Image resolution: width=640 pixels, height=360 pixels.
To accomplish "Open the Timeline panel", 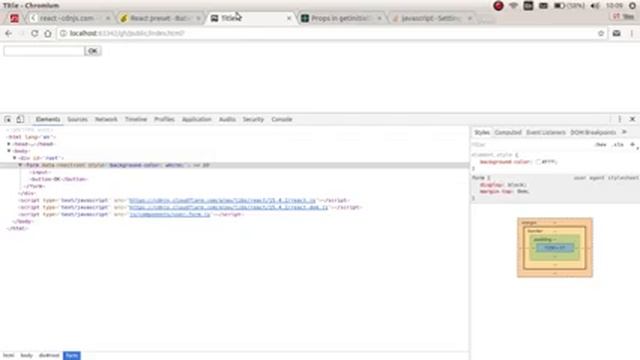I will pyautogui.click(x=136, y=119).
